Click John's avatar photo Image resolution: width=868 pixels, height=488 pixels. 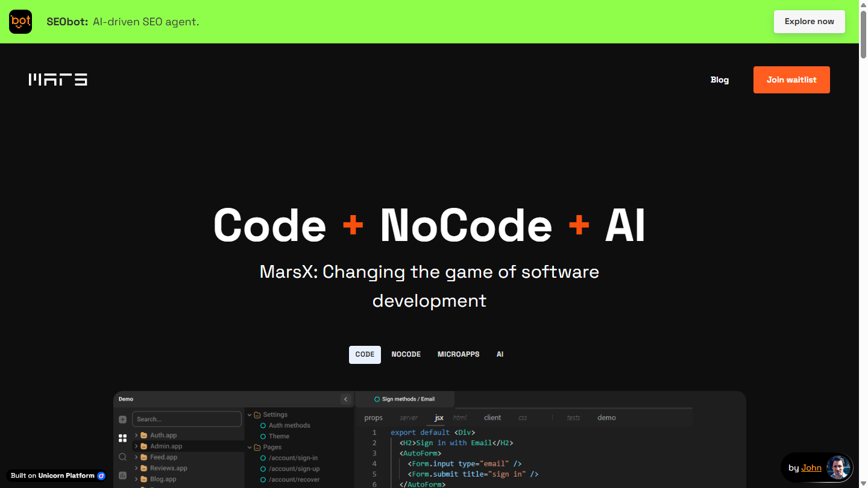(x=838, y=468)
